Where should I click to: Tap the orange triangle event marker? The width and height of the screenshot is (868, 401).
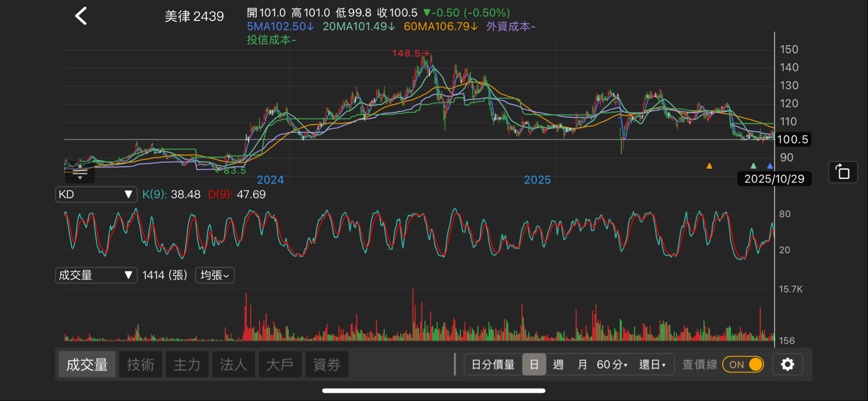pyautogui.click(x=709, y=166)
